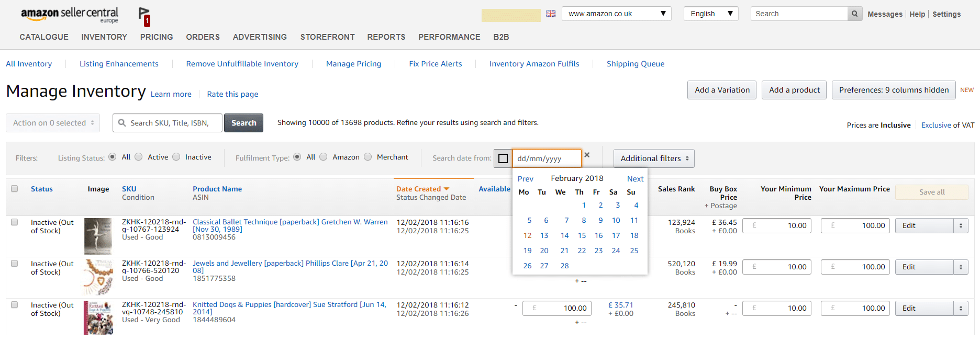Open Fix Price Alerts tab
This screenshot has width=980, height=341.
pos(436,64)
